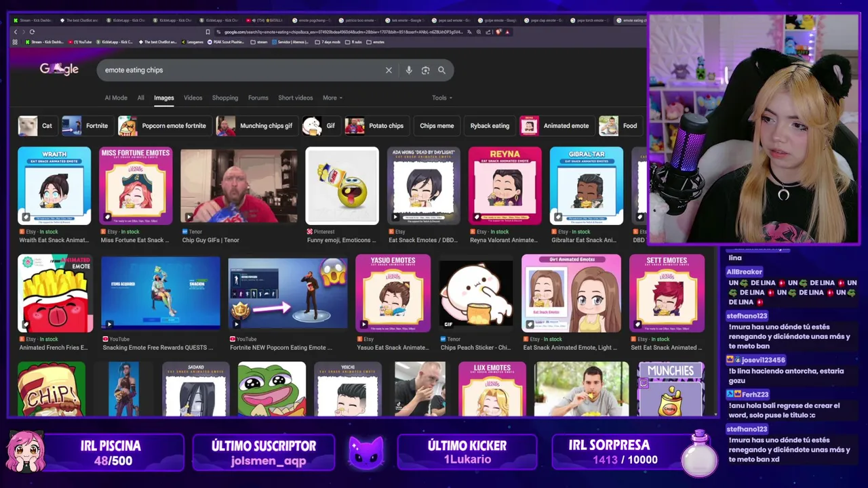The width and height of the screenshot is (868, 488).
Task: Open the emotes bookmark folder
Action: point(376,42)
